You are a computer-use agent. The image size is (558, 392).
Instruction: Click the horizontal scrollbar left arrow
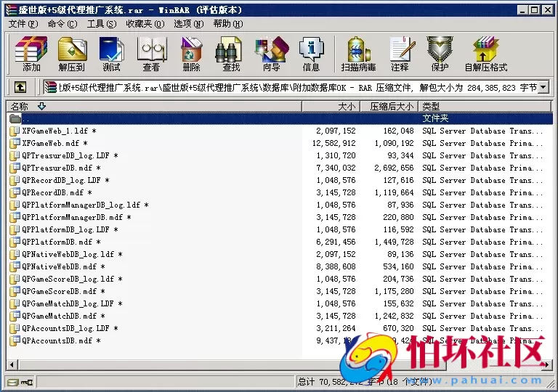coord(12,364)
